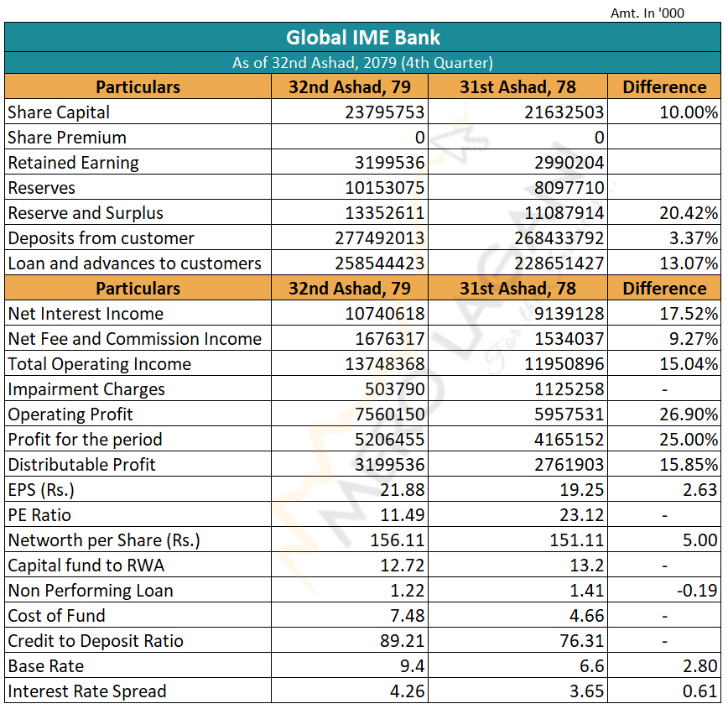Click Reserves value 10153075
This screenshot has height=709, width=728.
pos(384,188)
